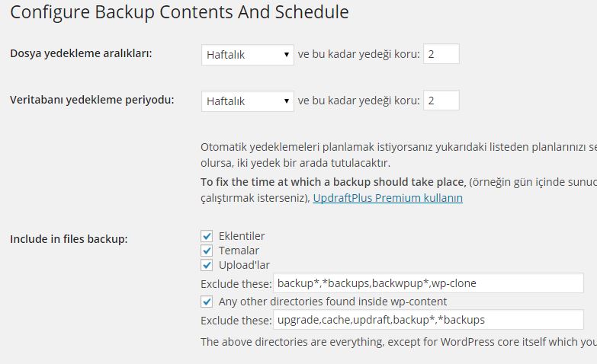The image size is (597, 364).
Task: Click the Upload'lar exclusion field with wp-clone
Action: [428, 283]
